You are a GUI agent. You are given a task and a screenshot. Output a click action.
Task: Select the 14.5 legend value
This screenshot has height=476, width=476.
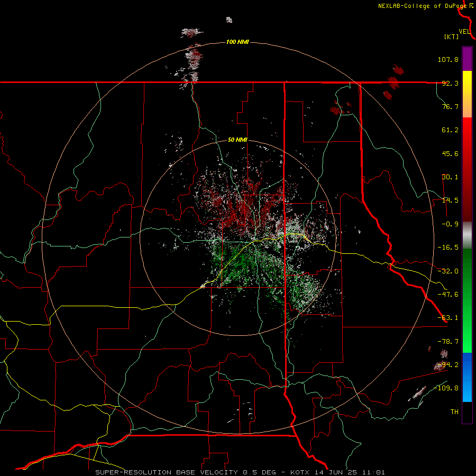pos(450,200)
